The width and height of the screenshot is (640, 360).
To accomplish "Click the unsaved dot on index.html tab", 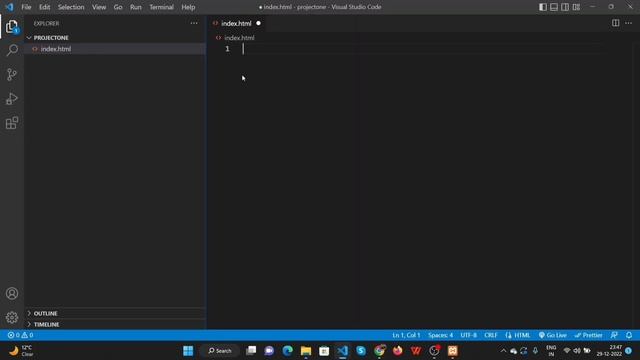I will (x=258, y=23).
